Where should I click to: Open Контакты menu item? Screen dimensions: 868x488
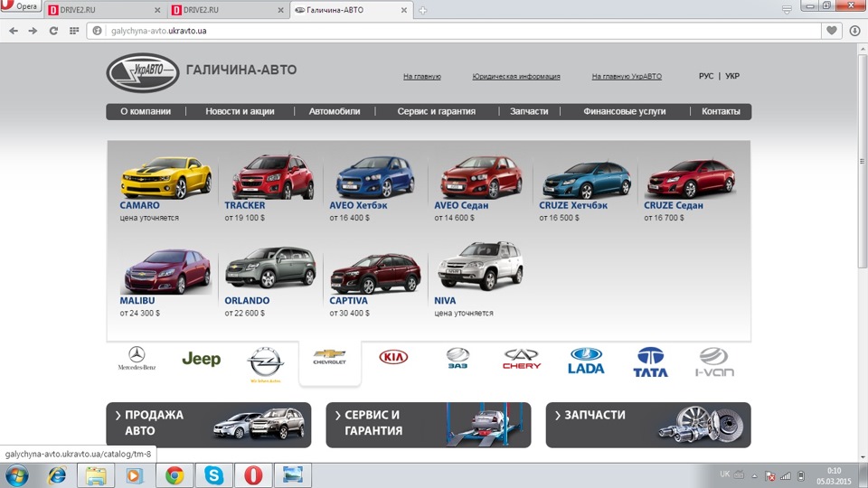click(x=721, y=111)
